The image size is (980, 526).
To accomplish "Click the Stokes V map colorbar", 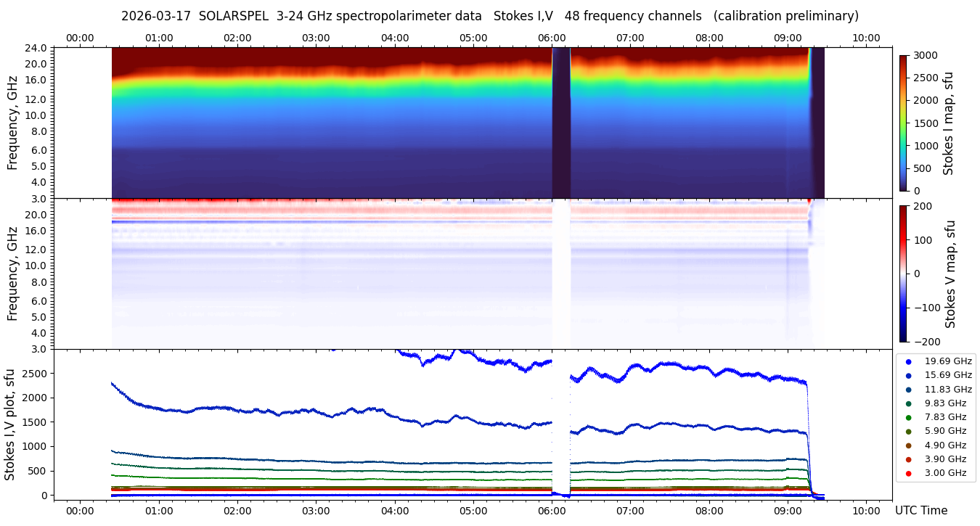I will (x=903, y=274).
